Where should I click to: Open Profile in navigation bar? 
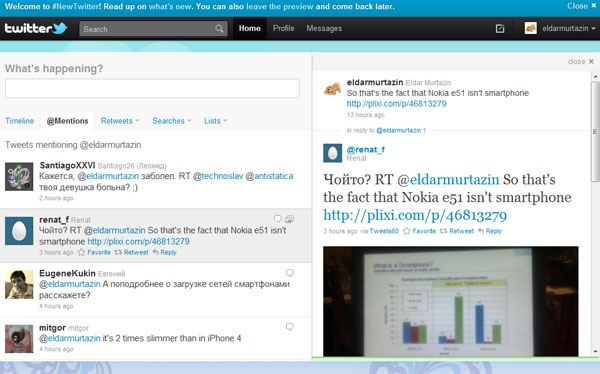[284, 28]
